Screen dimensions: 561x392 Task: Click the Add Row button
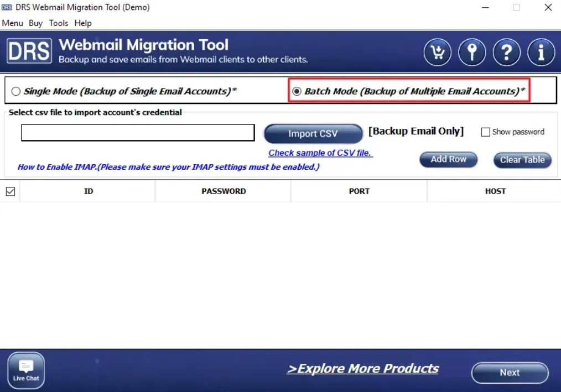click(x=448, y=159)
